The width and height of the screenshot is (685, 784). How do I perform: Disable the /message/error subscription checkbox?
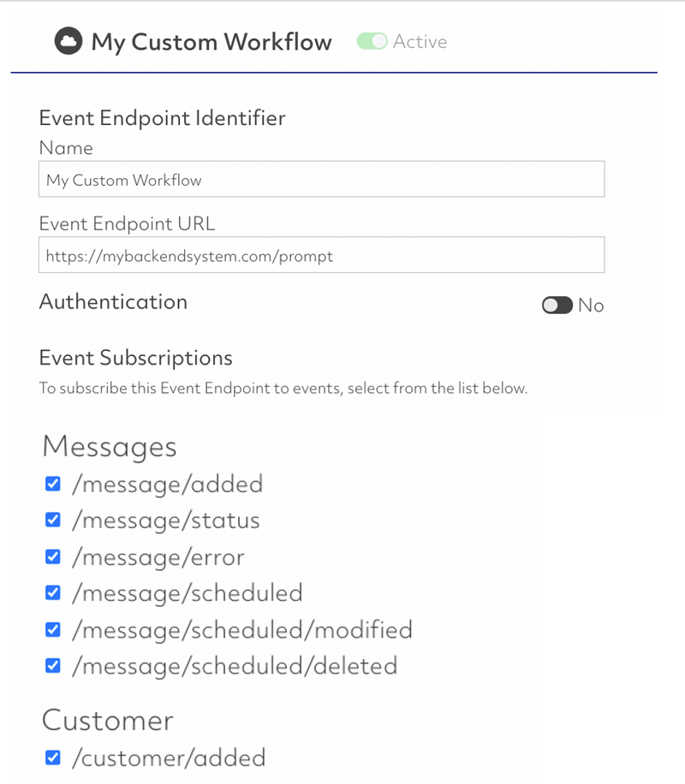tap(52, 556)
